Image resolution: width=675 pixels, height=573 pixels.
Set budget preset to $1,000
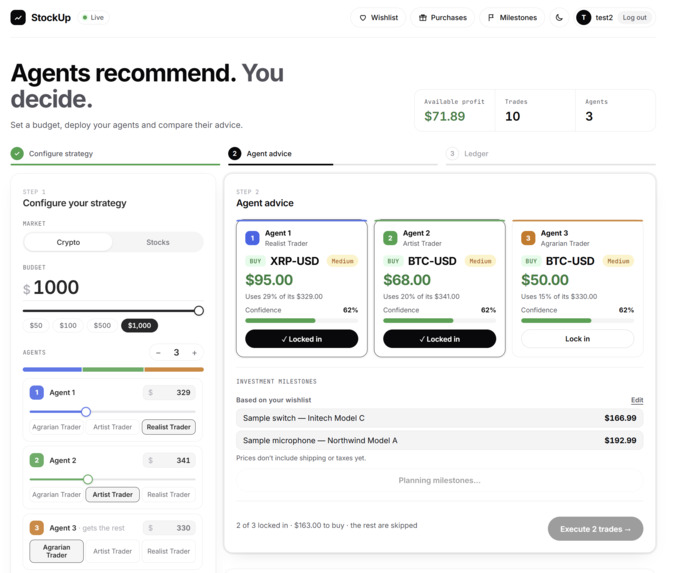pos(139,325)
